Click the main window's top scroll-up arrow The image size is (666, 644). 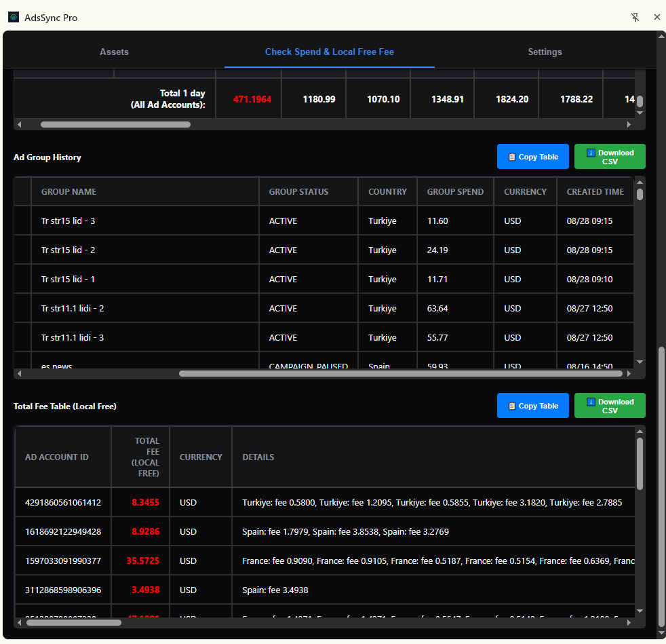[x=661, y=37]
